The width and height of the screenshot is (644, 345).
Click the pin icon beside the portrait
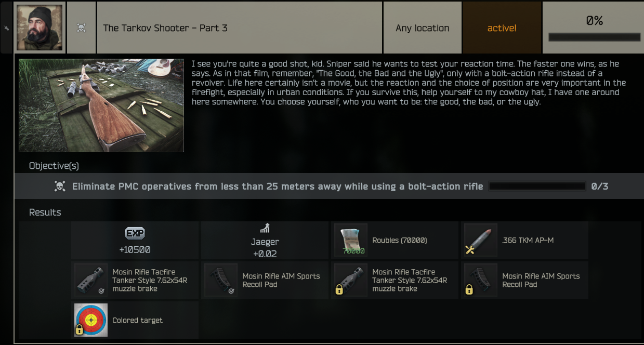(x=7, y=28)
